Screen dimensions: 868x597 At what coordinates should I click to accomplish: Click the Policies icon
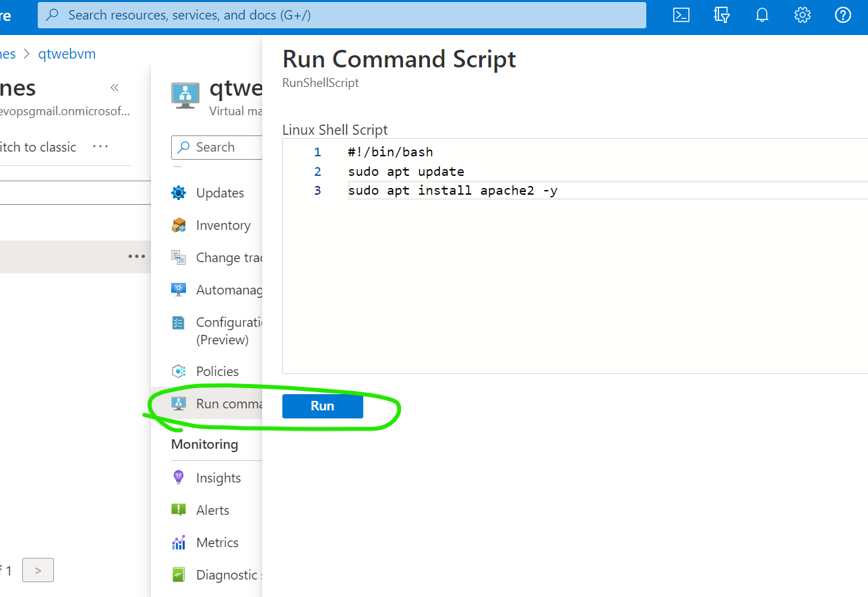[x=179, y=371]
